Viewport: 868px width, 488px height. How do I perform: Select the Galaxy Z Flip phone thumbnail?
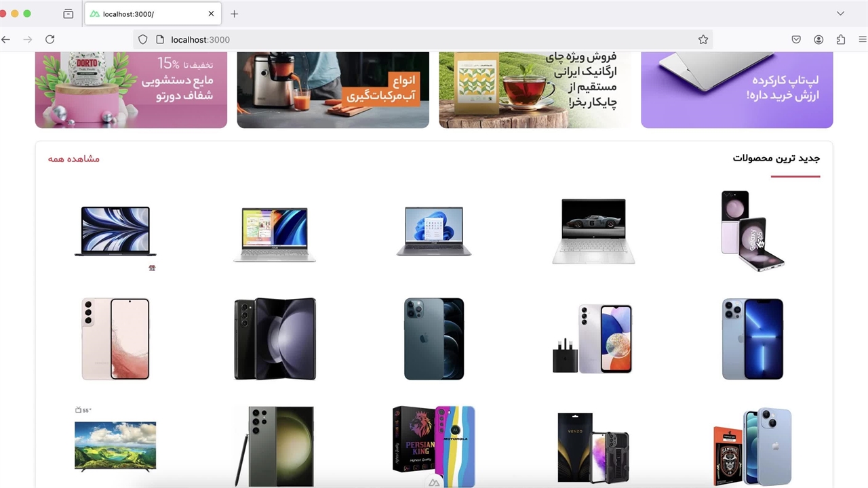point(752,230)
